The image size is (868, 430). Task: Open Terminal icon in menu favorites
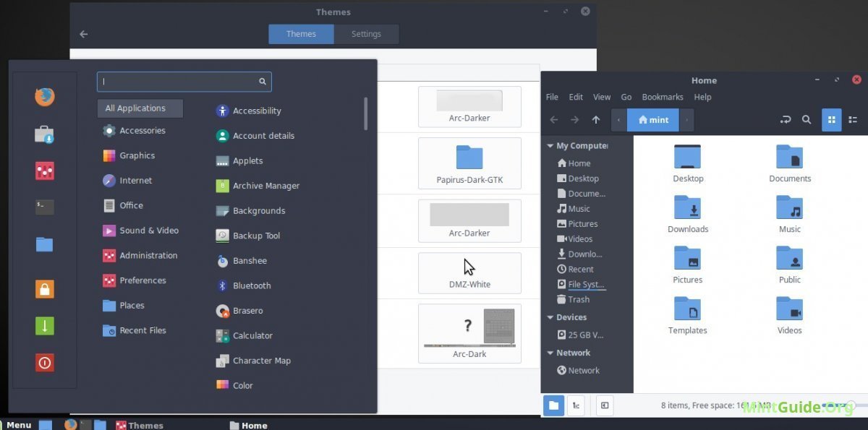coord(45,207)
